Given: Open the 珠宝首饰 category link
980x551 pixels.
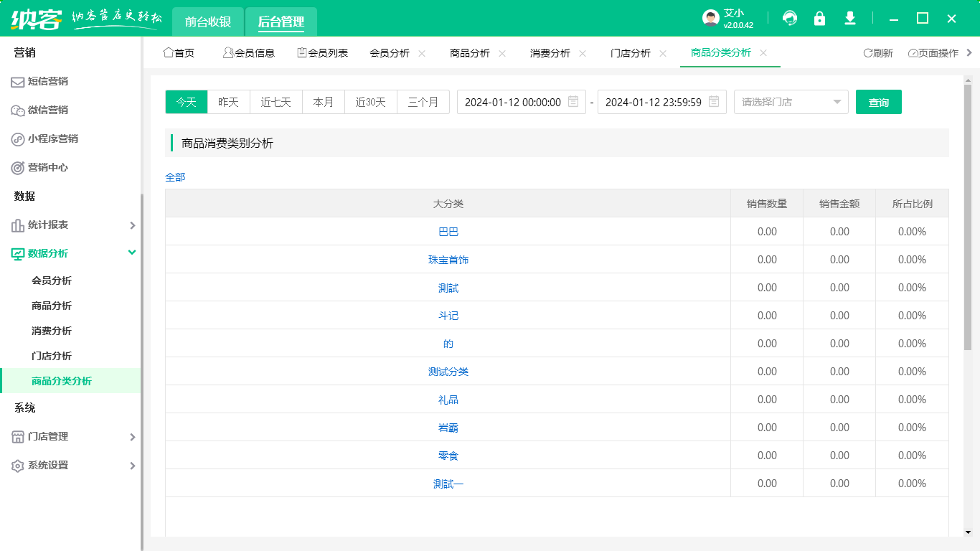Looking at the screenshot, I should point(448,260).
